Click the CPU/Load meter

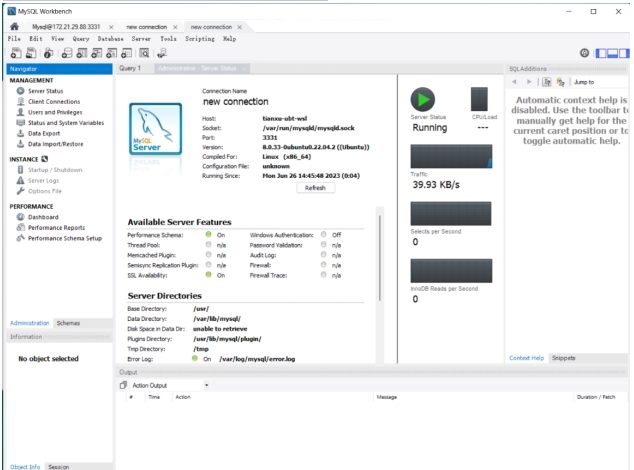click(479, 99)
